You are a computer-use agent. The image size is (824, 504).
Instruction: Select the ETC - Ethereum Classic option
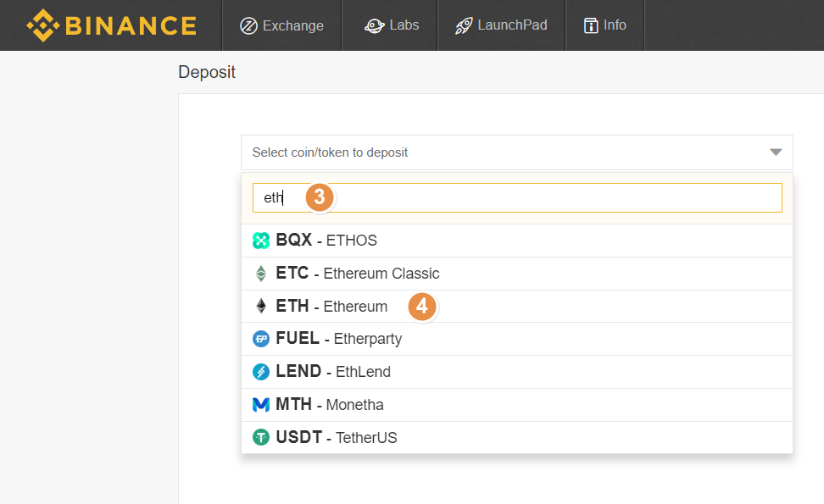pos(517,274)
